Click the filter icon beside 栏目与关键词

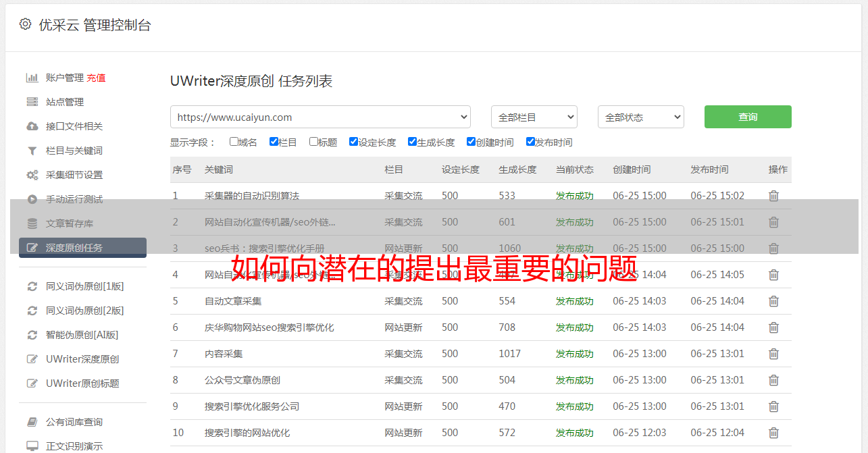pyautogui.click(x=32, y=151)
